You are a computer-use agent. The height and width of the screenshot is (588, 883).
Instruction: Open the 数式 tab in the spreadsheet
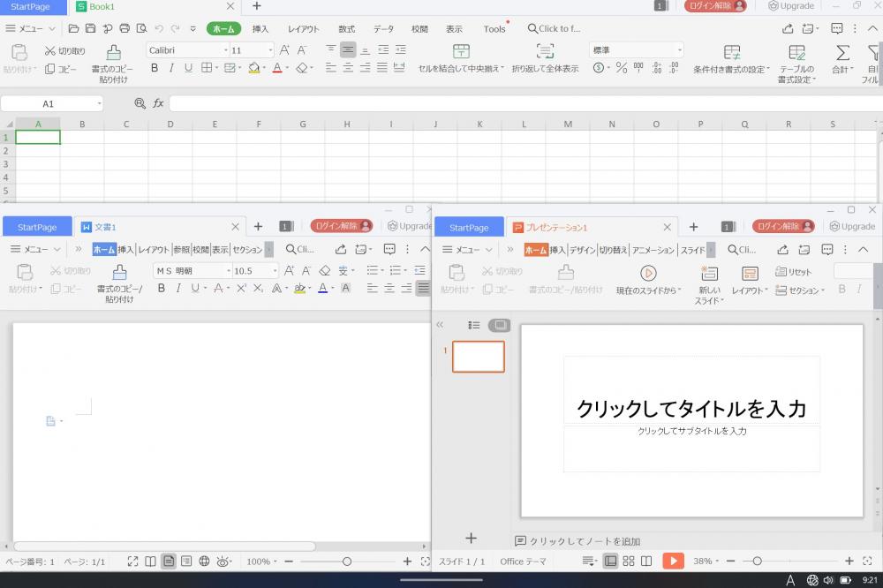pyautogui.click(x=346, y=29)
